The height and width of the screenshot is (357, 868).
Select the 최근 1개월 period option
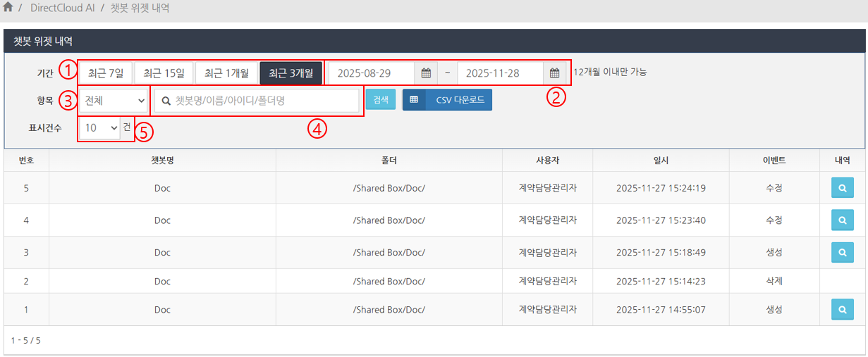point(226,73)
